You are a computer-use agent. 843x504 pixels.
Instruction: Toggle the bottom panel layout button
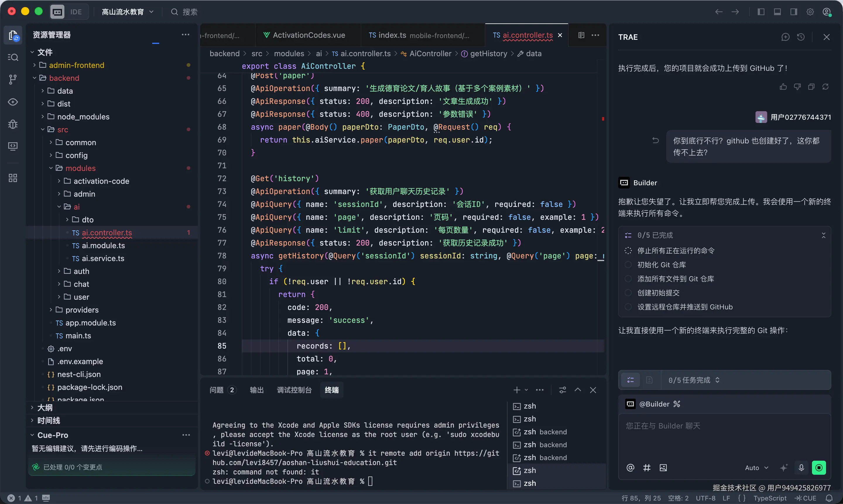pos(777,12)
